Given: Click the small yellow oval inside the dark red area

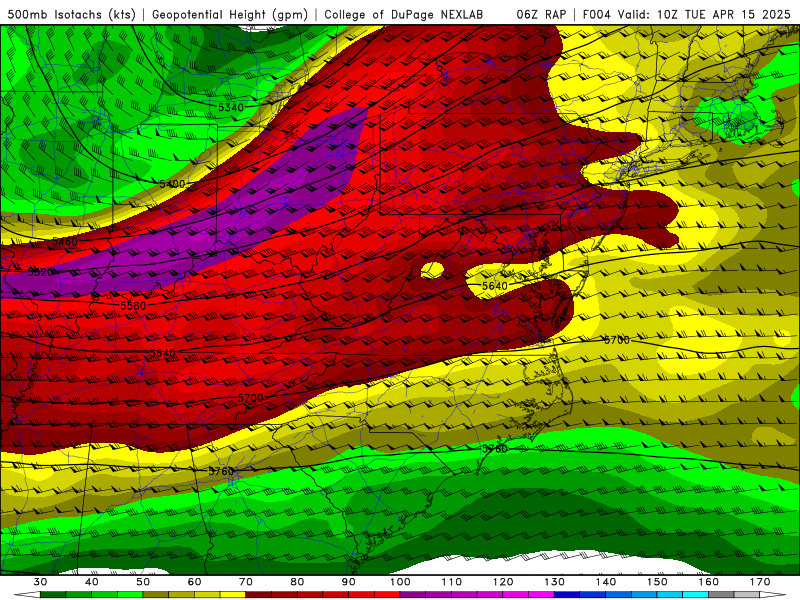Looking at the screenshot, I should tap(432, 270).
